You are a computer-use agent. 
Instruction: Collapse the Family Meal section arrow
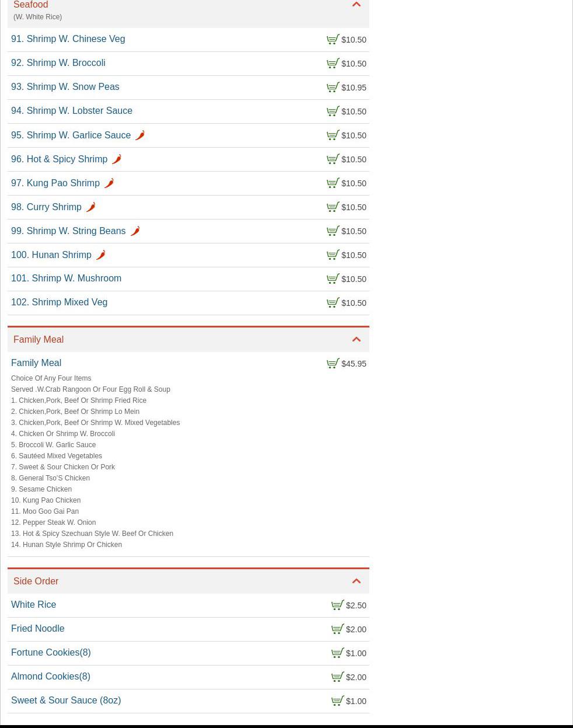point(356,339)
